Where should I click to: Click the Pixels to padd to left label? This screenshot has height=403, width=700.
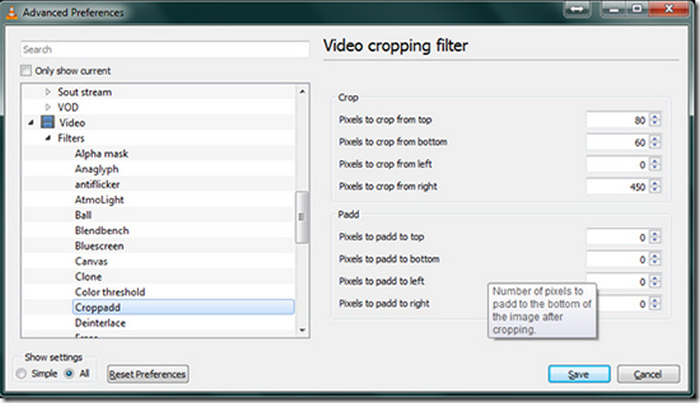[x=382, y=281]
